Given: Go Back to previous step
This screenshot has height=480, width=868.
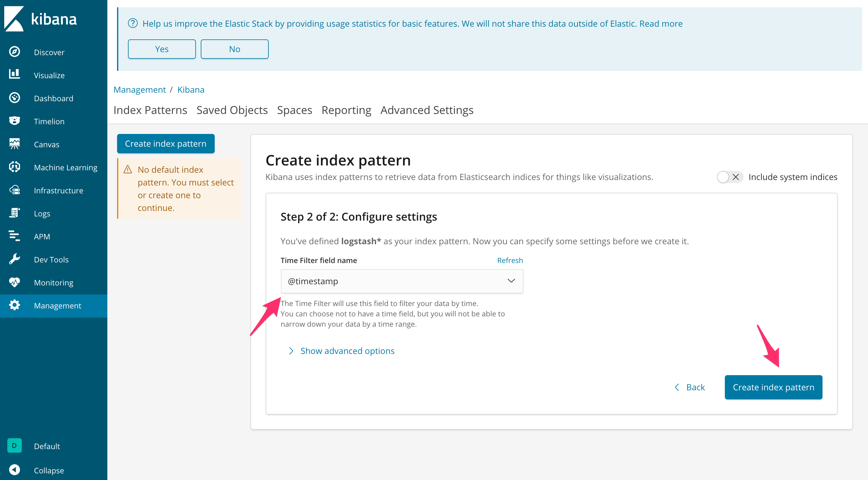Looking at the screenshot, I should click(x=690, y=387).
